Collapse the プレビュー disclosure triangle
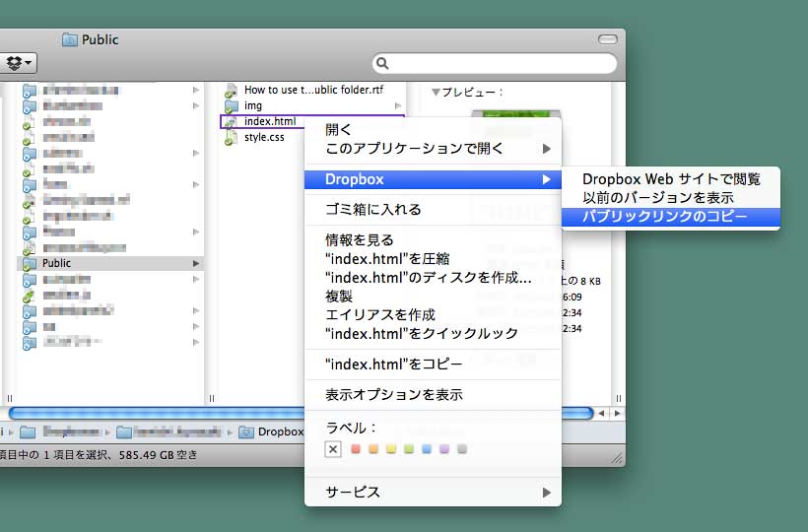Viewport: 808px width, 532px height. coord(436,93)
